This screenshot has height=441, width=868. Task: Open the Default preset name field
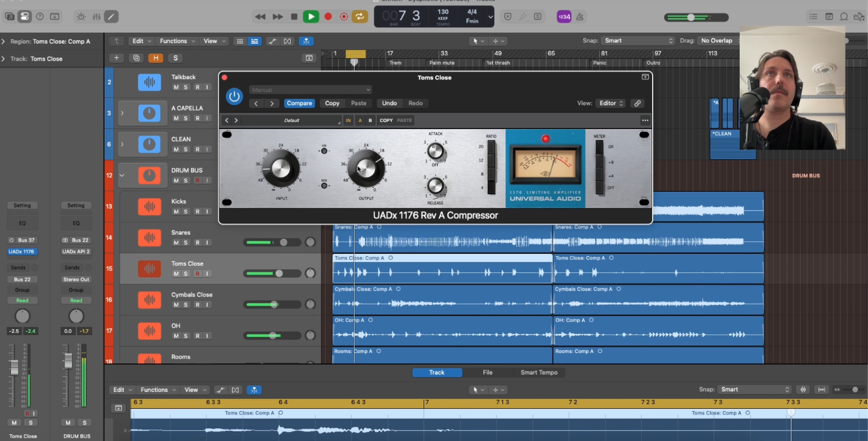[291, 120]
